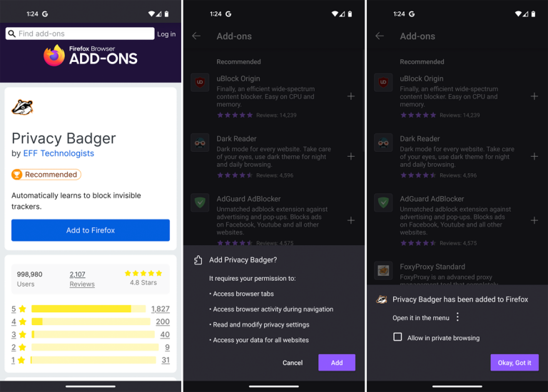Click the FoxyProxy Standard icon
The height and width of the screenshot is (392, 548).
point(383,270)
